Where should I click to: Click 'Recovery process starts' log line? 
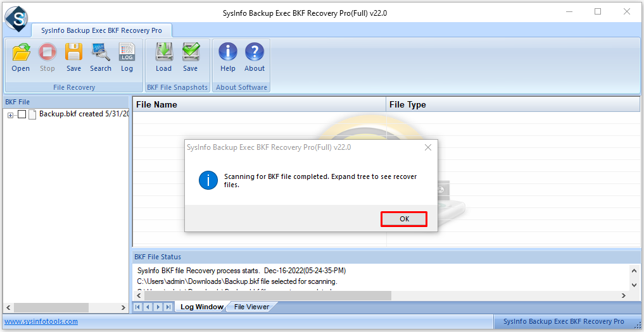click(x=242, y=271)
